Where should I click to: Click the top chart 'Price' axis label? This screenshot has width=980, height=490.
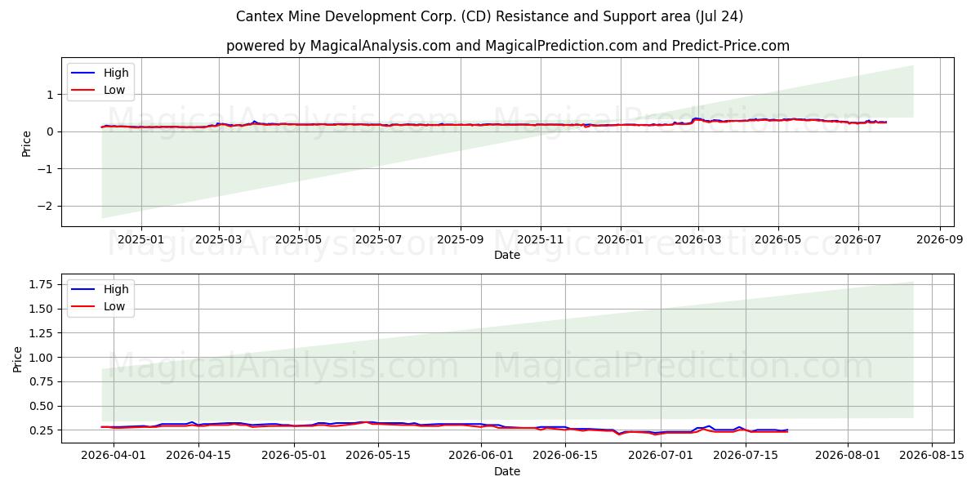coord(26,142)
